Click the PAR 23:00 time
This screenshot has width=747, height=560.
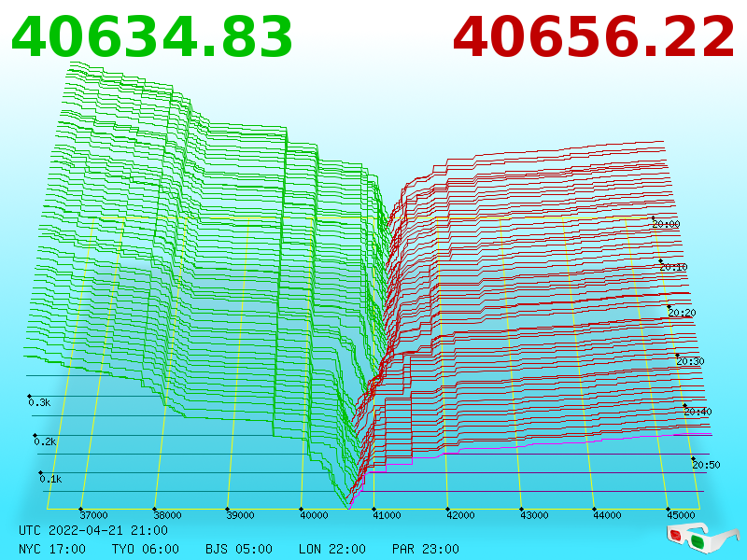point(426,549)
